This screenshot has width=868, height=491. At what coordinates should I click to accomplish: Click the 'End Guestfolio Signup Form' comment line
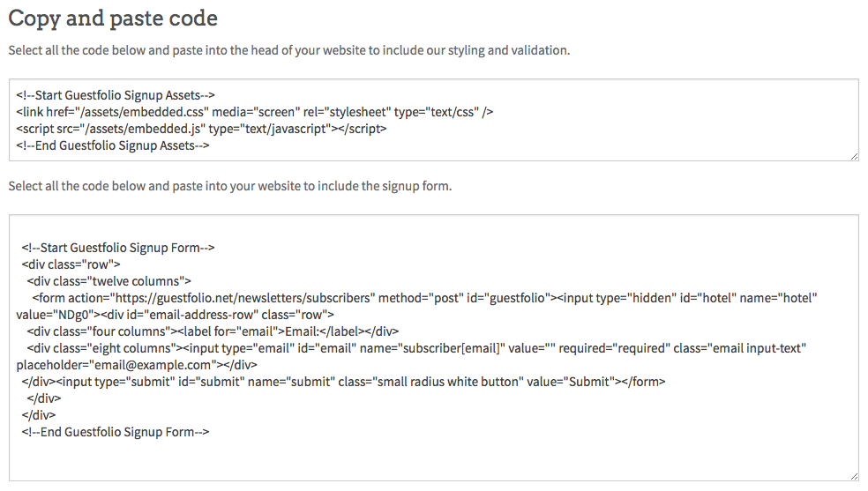click(116, 433)
